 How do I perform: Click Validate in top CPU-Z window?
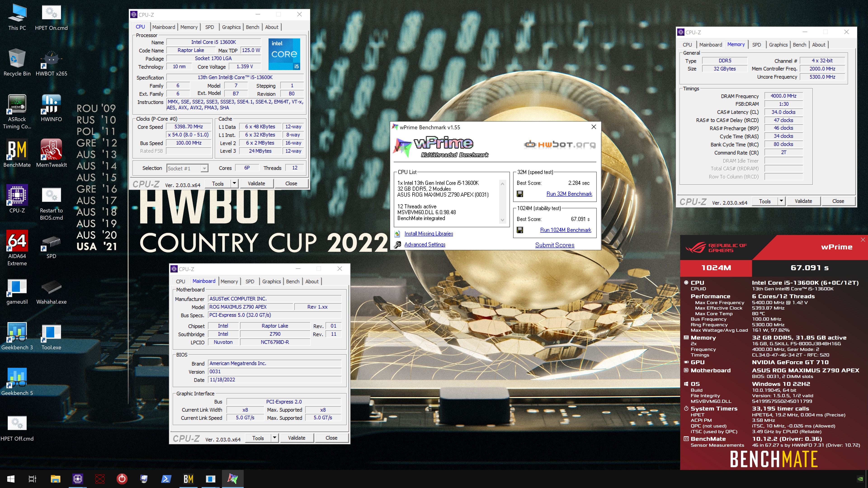[x=256, y=183]
